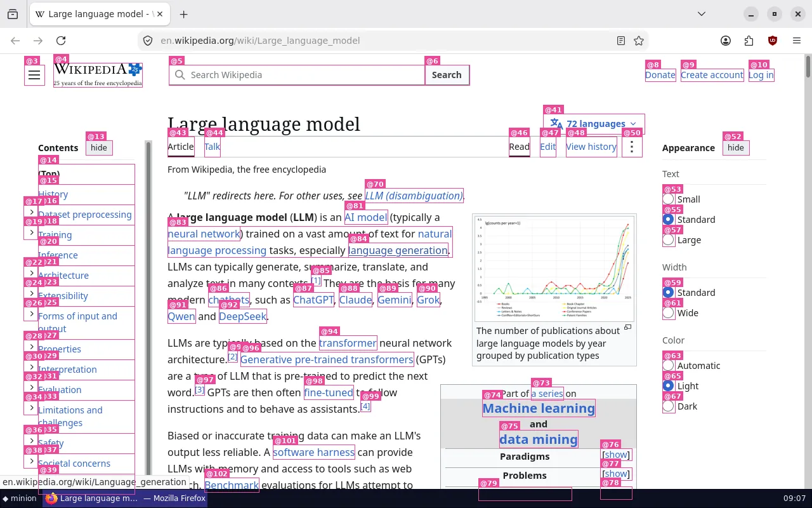Select Large text size
Image resolution: width=812 pixels, height=508 pixels.
[x=668, y=240]
